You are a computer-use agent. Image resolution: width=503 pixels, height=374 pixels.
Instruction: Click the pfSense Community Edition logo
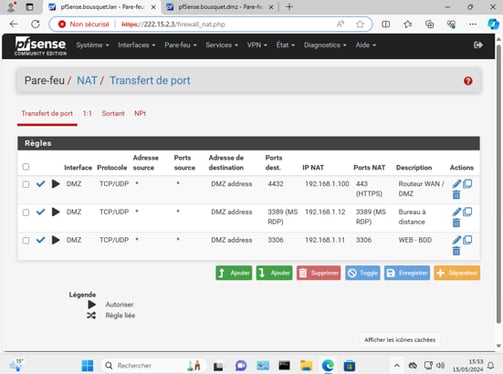pos(40,46)
